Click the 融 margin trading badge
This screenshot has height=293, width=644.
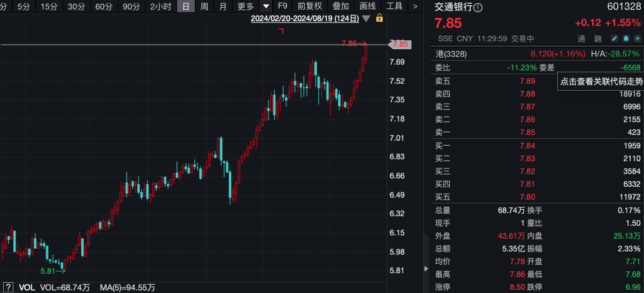coord(598,38)
